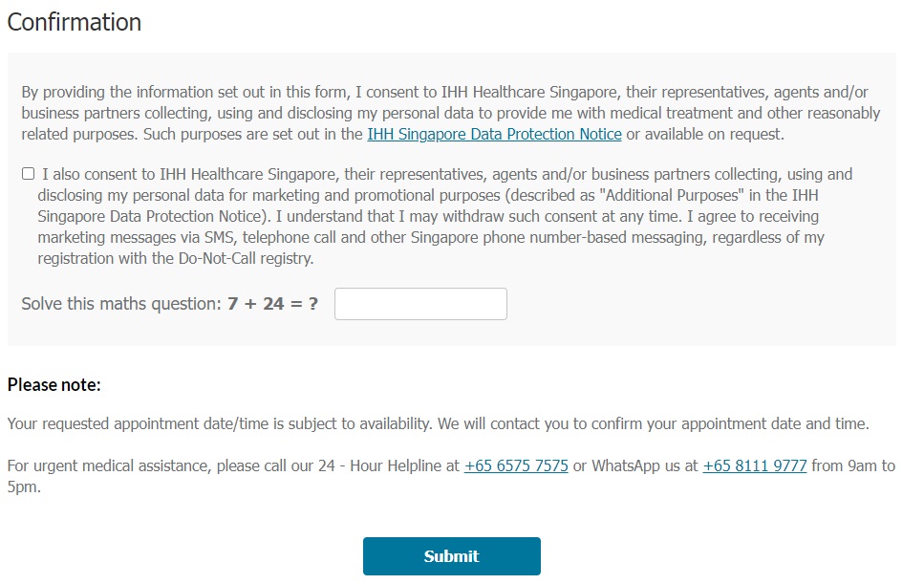Click the Confirmation heading
This screenshot has height=584, width=924.
[75, 23]
